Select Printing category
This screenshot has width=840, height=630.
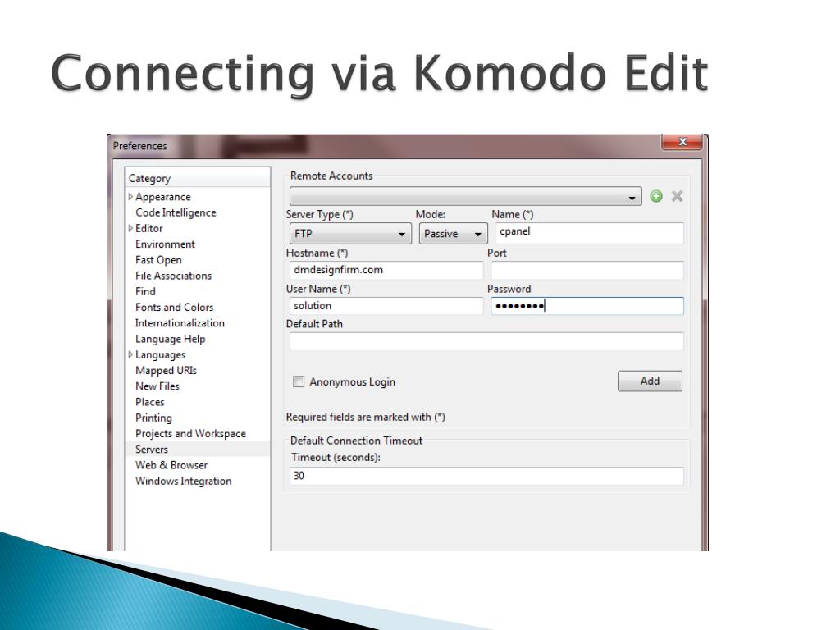pos(153,418)
